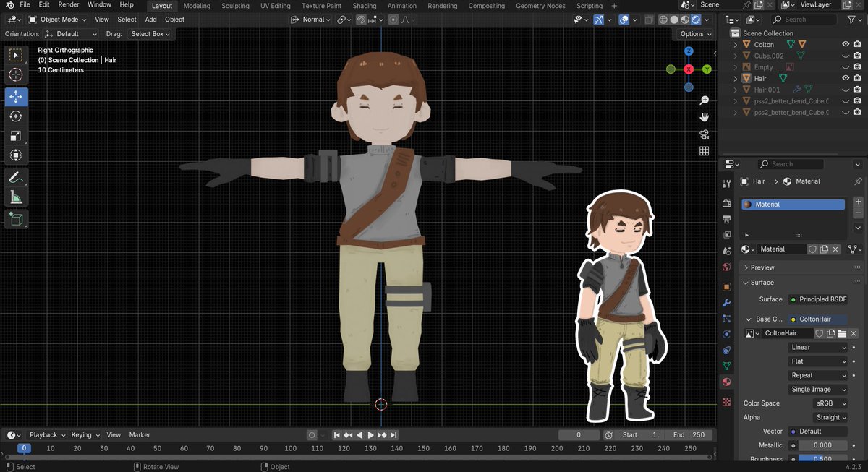Toggle camera view in viewport
The image size is (868, 472).
(704, 134)
